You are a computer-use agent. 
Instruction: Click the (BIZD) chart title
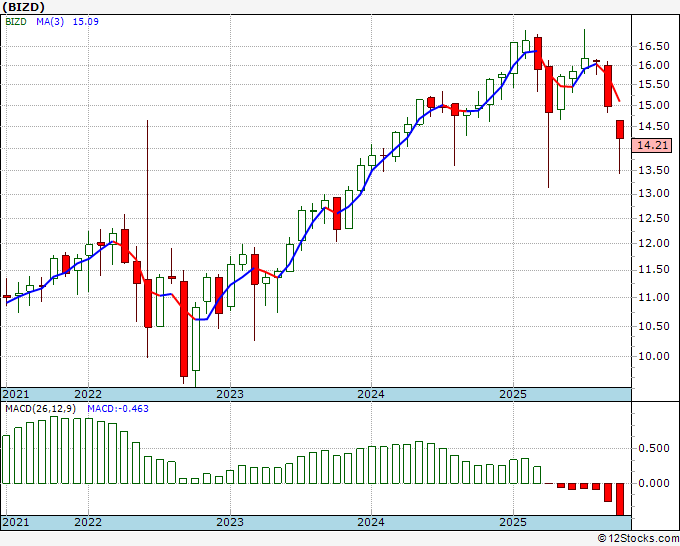tap(23, 7)
